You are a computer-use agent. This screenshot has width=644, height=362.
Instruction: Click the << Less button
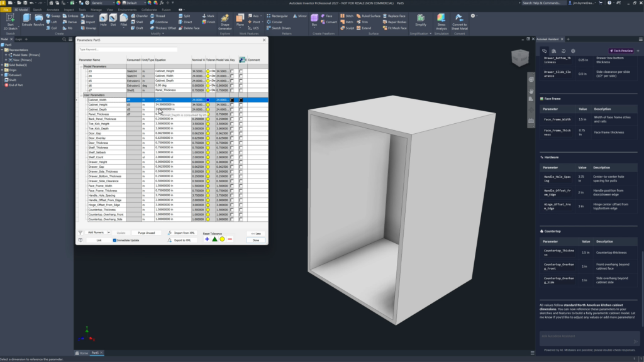[256, 234]
